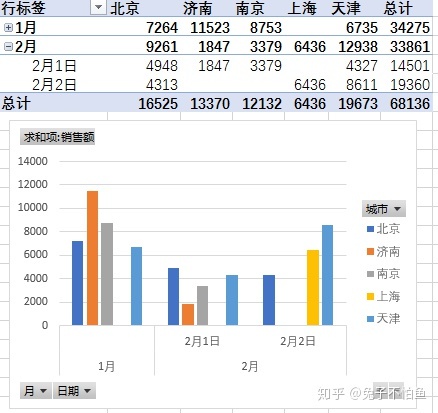Viewport: 438px width, 413px height.
Task: Open the 城市 legend filter dropdown
Action: click(384, 209)
